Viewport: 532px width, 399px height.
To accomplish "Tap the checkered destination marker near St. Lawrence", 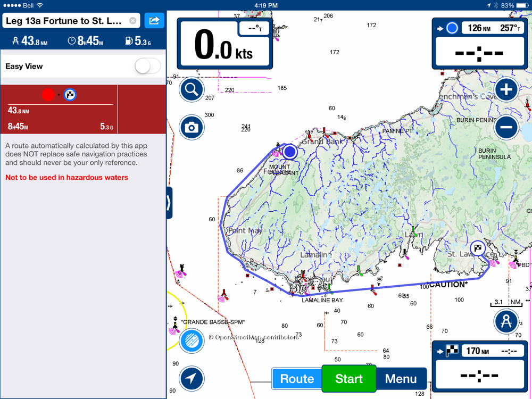I will [478, 247].
